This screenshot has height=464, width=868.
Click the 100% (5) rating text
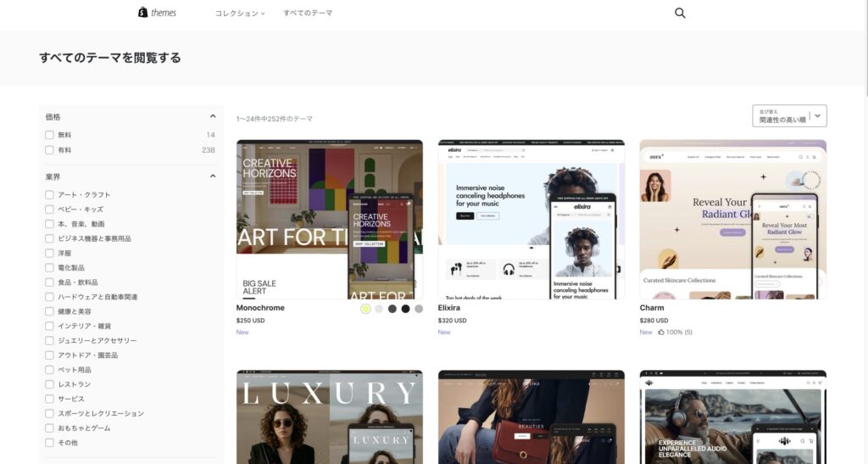click(x=679, y=333)
